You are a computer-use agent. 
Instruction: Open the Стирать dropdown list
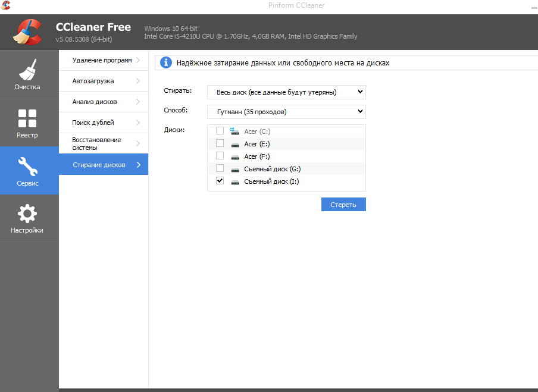286,92
